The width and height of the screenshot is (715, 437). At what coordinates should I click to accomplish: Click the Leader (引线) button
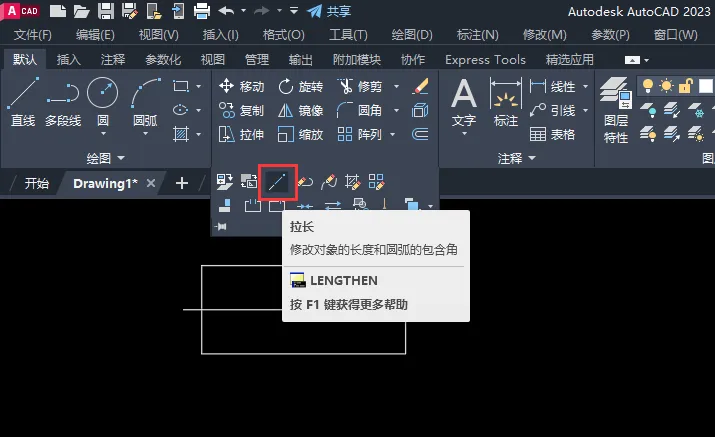pyautogui.click(x=553, y=110)
